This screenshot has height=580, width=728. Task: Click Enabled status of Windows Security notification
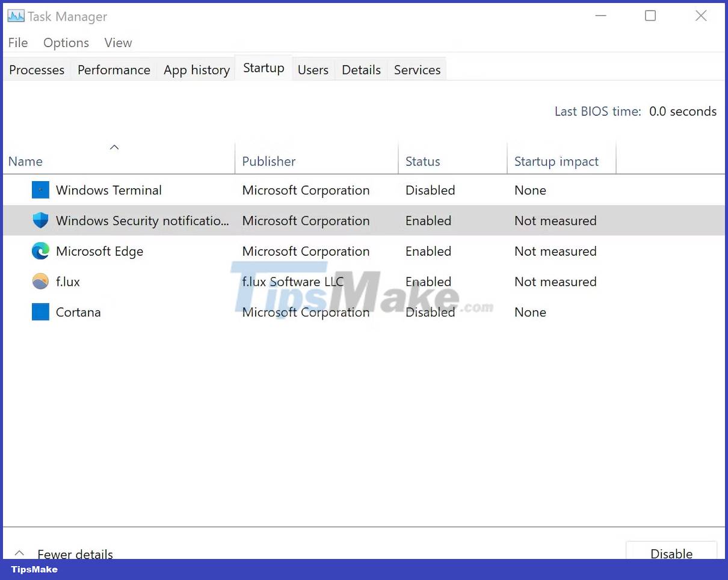click(x=428, y=221)
